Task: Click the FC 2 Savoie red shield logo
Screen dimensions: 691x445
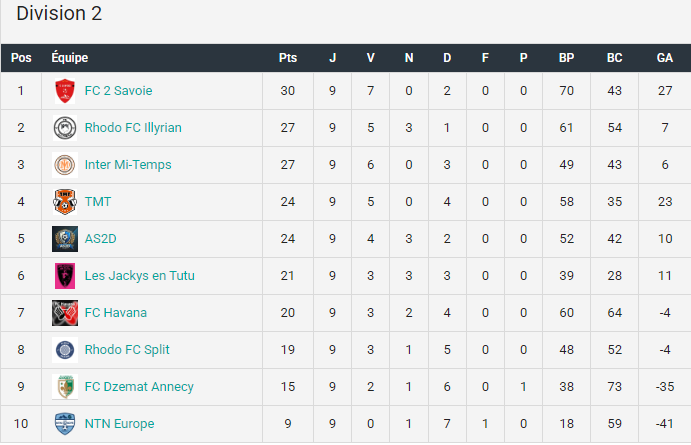Action: 65,91
